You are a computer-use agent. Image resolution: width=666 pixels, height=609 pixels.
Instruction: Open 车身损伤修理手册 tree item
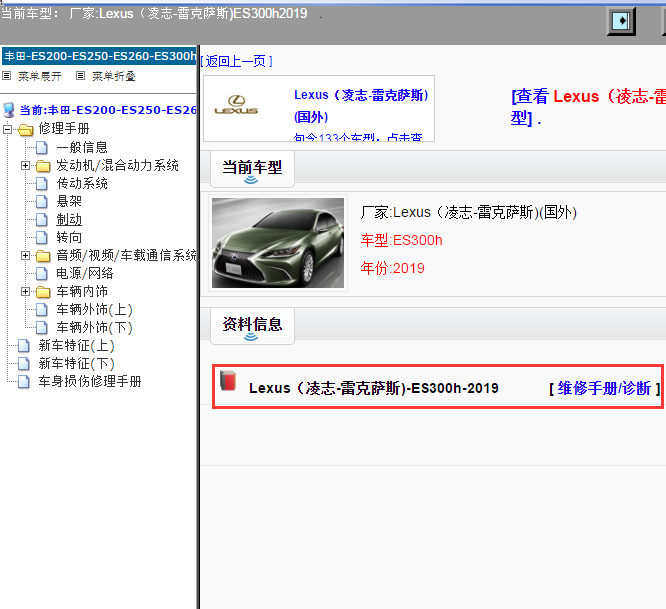tap(90, 382)
